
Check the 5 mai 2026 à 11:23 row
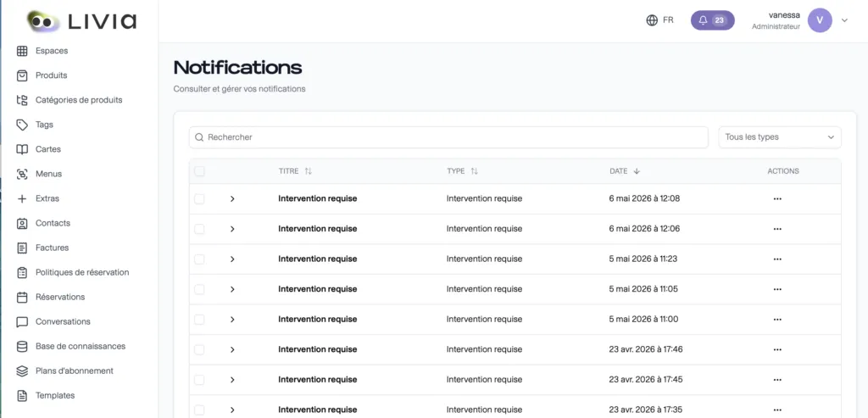click(x=199, y=259)
